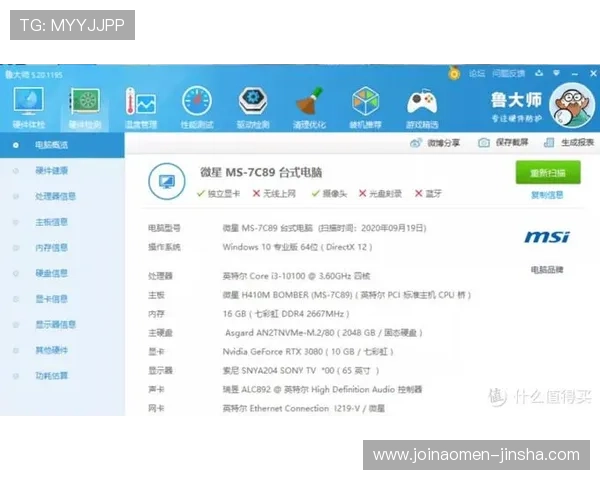Click the gold medal icon in title bar
This screenshot has height=480, width=600.
(454, 73)
